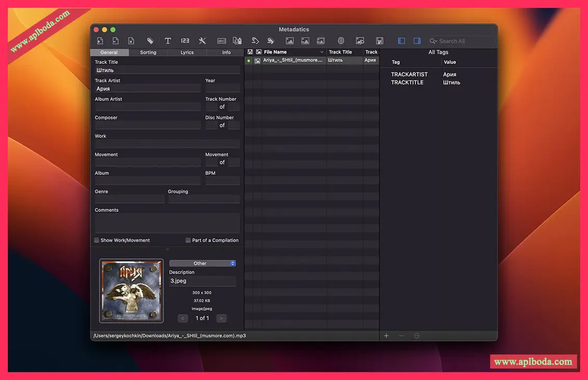Switch to the Lyrics tab
Viewport: 588px width, 380px height.
187,53
